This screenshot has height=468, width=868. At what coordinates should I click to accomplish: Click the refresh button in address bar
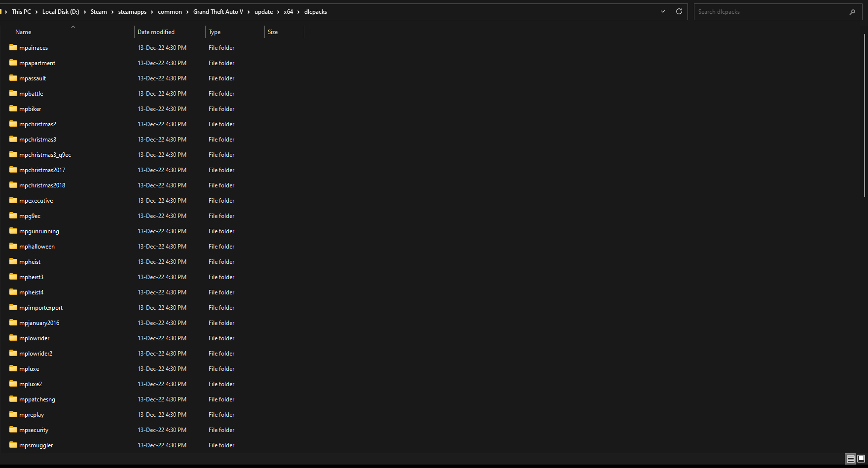coord(679,11)
